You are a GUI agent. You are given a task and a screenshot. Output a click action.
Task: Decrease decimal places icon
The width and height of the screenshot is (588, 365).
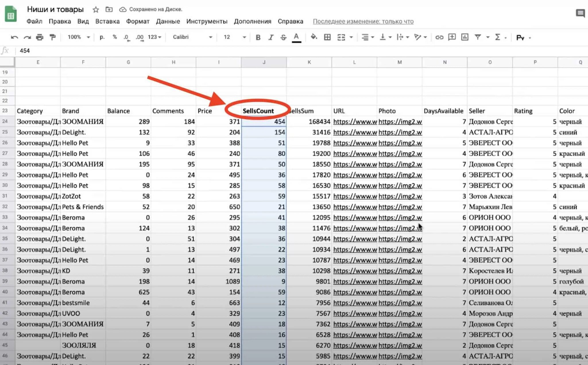(127, 37)
